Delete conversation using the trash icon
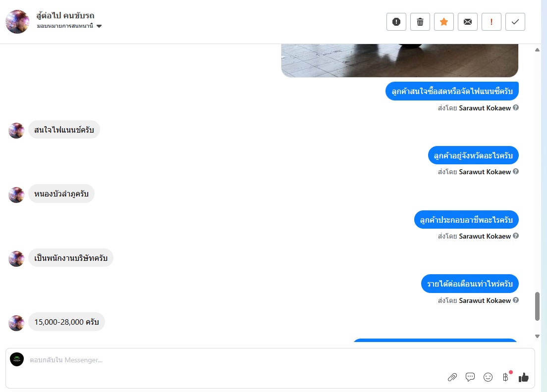 pos(420,22)
